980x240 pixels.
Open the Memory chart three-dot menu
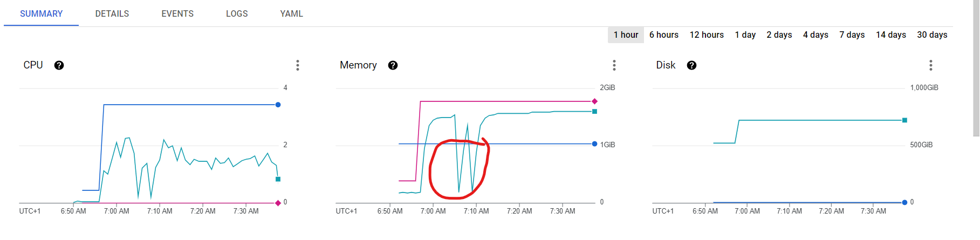(614, 65)
